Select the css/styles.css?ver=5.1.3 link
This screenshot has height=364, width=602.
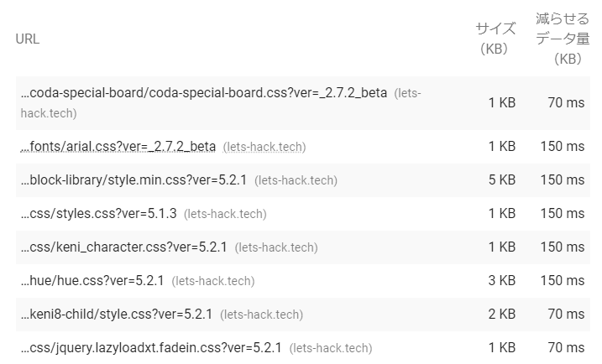click(99, 214)
